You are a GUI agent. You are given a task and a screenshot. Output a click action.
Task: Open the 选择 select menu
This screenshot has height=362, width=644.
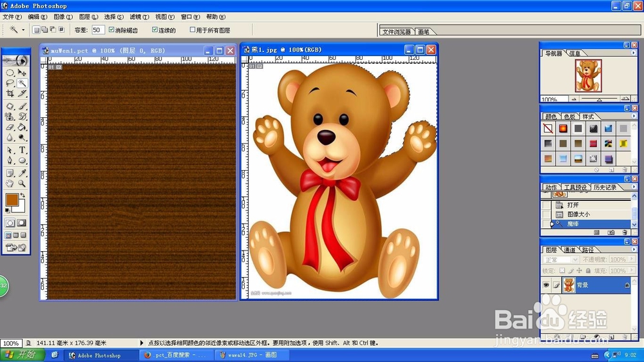coord(114,17)
